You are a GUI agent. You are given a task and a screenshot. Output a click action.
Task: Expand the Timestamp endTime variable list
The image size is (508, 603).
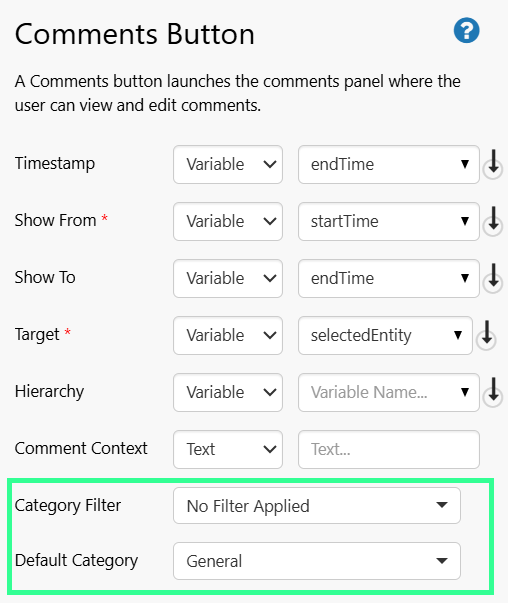[389, 165]
